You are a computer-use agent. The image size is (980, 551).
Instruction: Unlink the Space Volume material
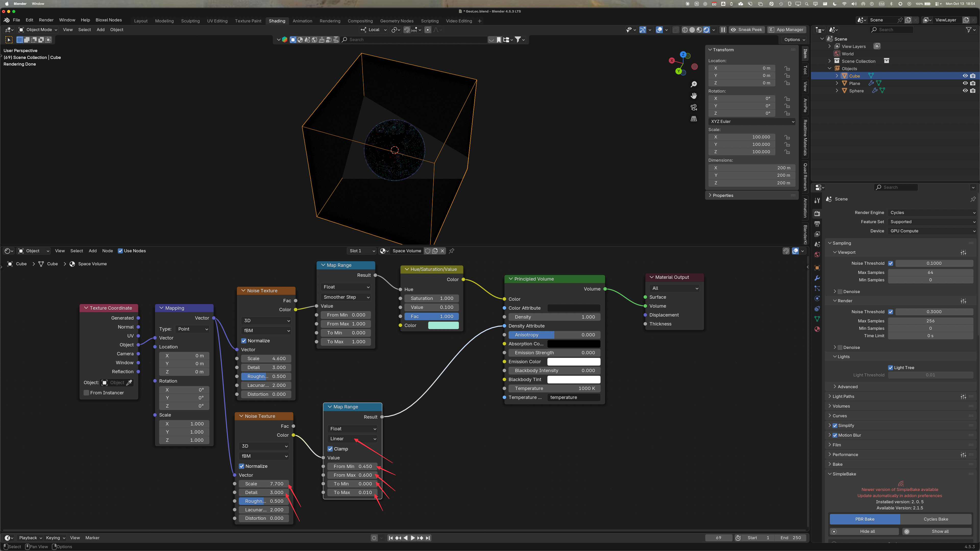(x=443, y=251)
